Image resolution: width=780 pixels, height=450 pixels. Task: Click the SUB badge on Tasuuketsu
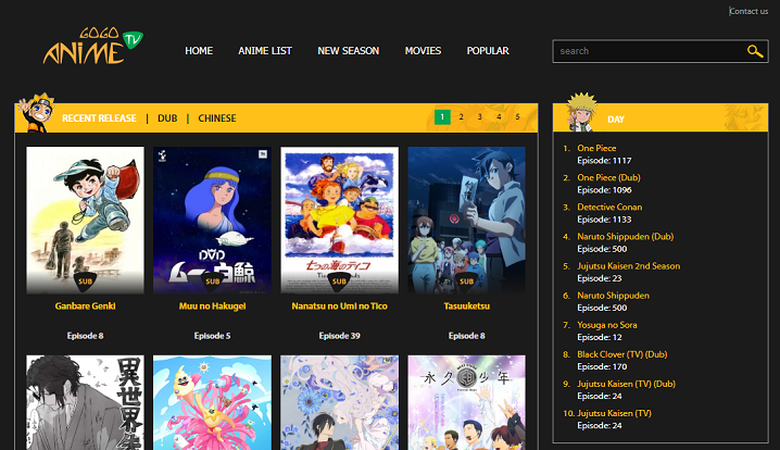click(x=467, y=281)
